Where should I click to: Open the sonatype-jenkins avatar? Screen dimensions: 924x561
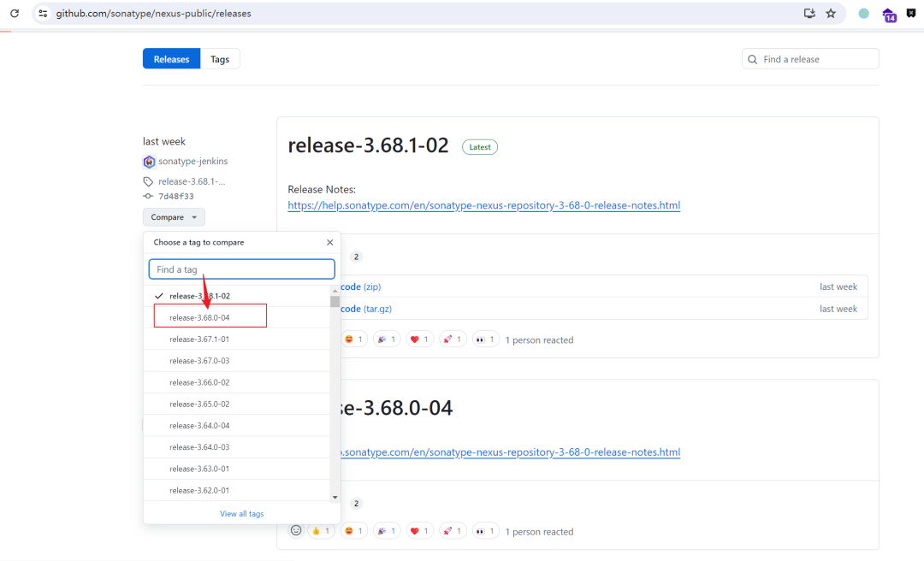click(149, 162)
